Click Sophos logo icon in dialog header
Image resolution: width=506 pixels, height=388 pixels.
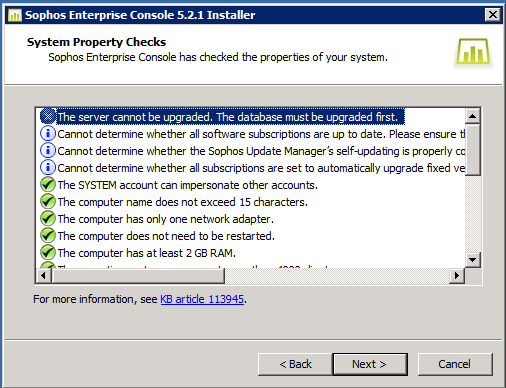(473, 52)
